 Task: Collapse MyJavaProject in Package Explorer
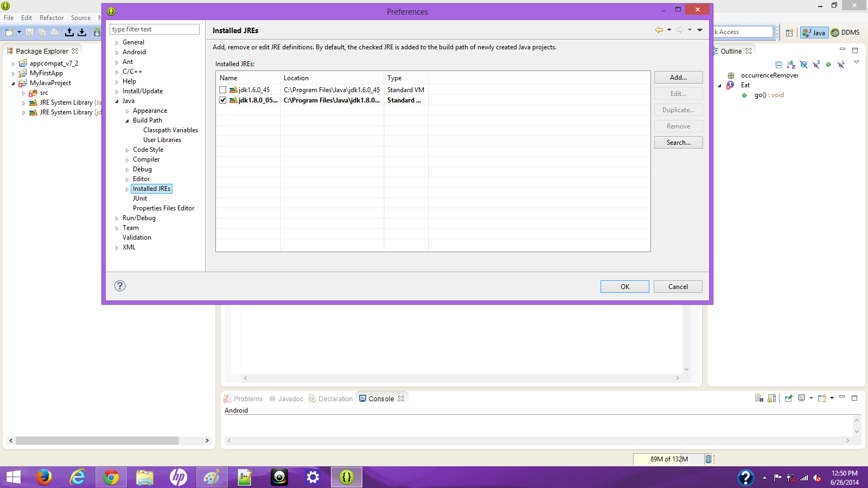click(13, 84)
